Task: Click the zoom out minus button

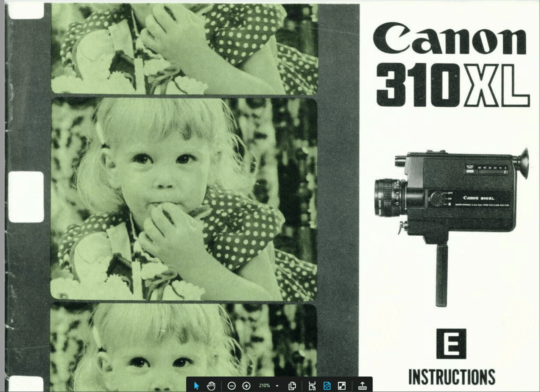Action: click(231, 385)
